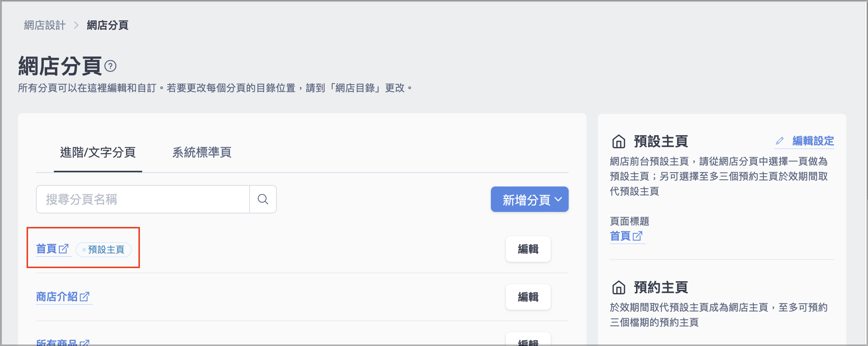The image size is (868, 346).
Task: Click the magnifier search icon button
Action: [263, 199]
